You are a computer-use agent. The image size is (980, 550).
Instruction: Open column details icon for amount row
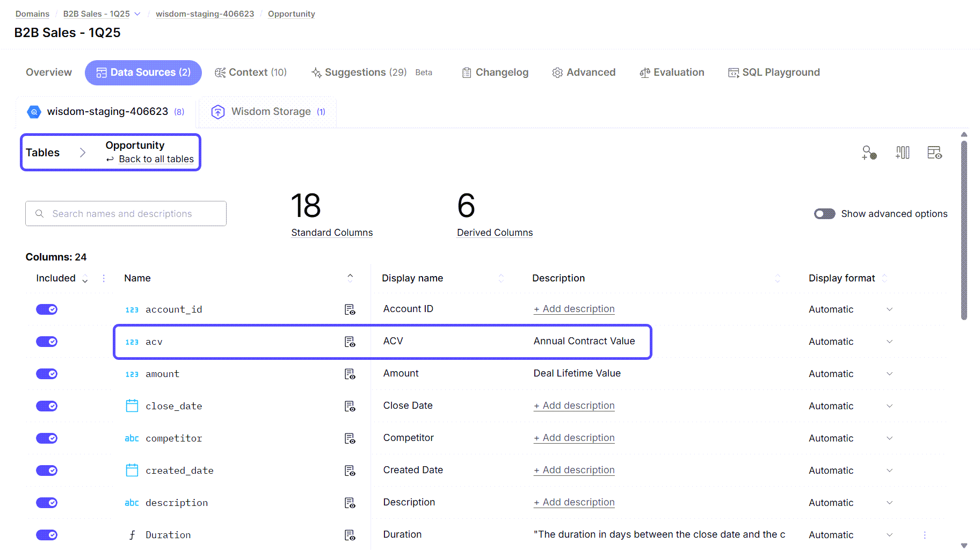pos(350,374)
